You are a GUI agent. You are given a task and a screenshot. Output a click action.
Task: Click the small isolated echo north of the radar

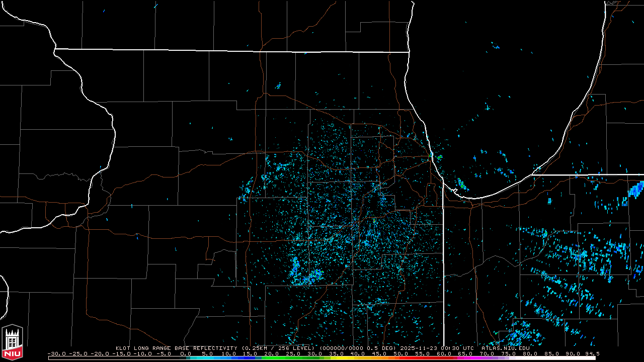278,86
